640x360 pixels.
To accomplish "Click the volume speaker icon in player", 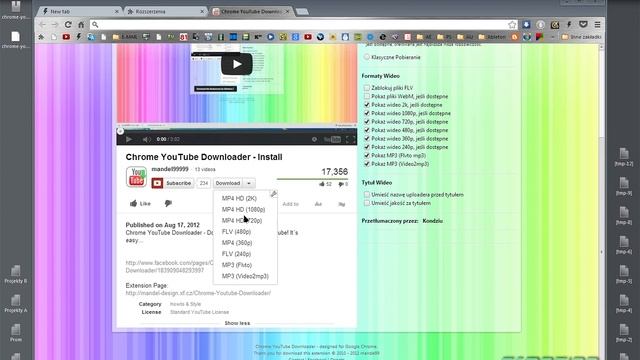I will [146, 139].
